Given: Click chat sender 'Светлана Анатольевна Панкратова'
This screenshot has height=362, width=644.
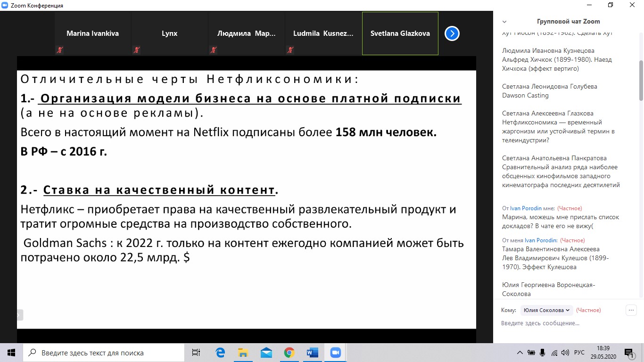Looking at the screenshot, I should click(554, 158).
